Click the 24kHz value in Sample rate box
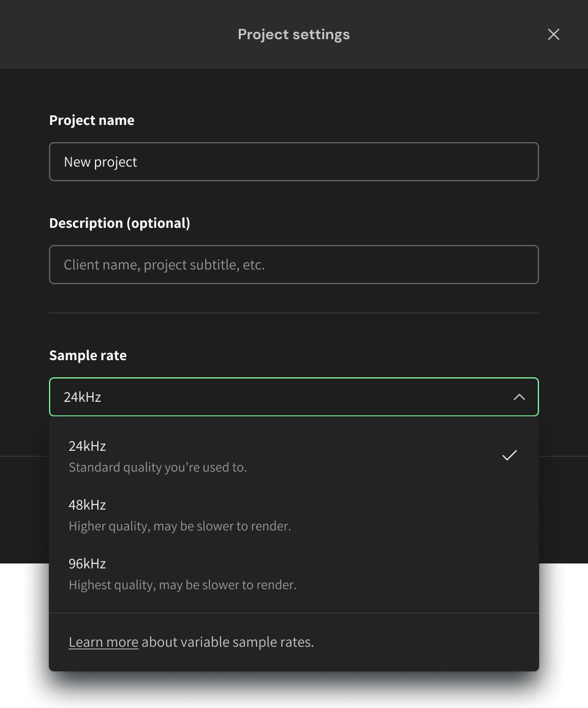Screen dimensions: 588x708 tap(83, 397)
